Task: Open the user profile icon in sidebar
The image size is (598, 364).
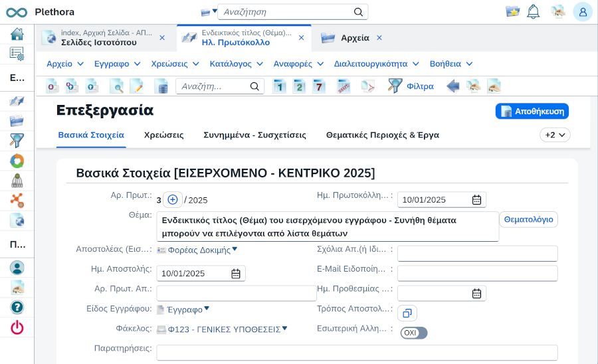Action: click(17, 268)
